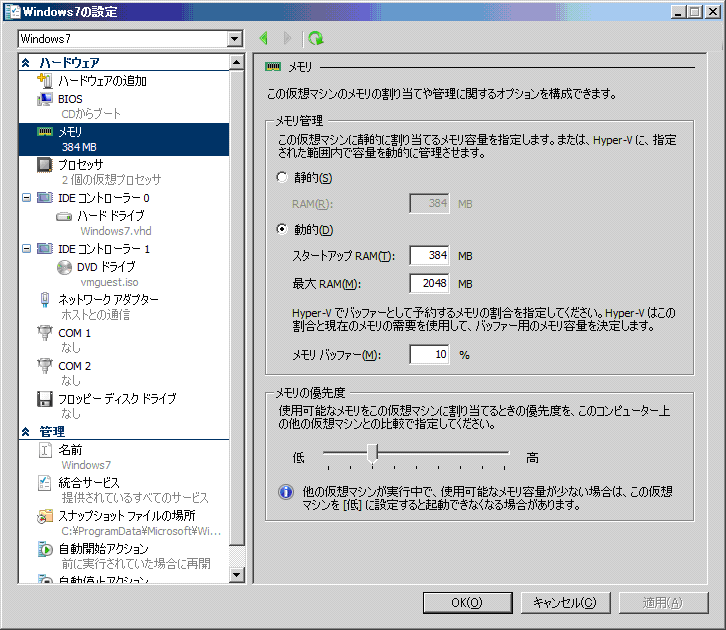Viewport: 726px width, 630px height.
Task: Click the tree scrollbar up arrow
Action: click(x=237, y=62)
